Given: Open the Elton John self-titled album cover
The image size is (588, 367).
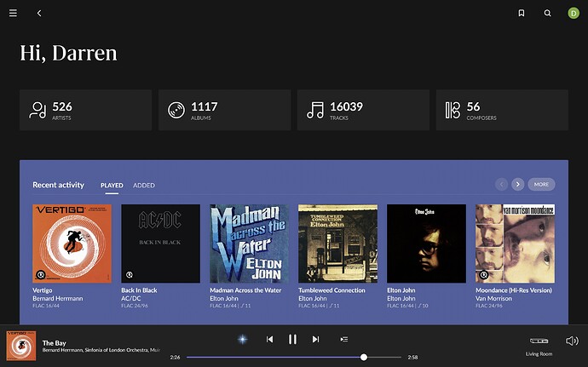Looking at the screenshot, I should [426, 244].
